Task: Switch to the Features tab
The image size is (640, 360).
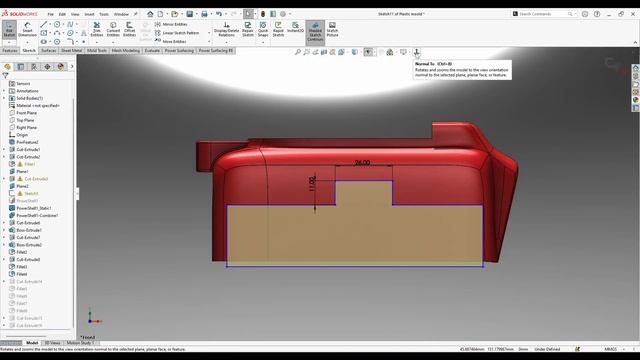Action: coord(10,51)
